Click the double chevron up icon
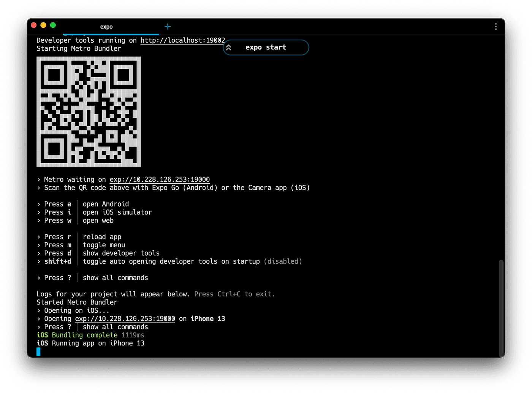The width and height of the screenshot is (532, 393). [x=229, y=48]
